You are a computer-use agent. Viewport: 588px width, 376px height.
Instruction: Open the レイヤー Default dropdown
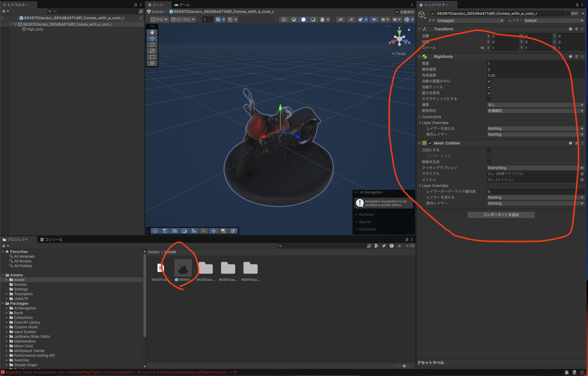pyautogui.click(x=553, y=20)
